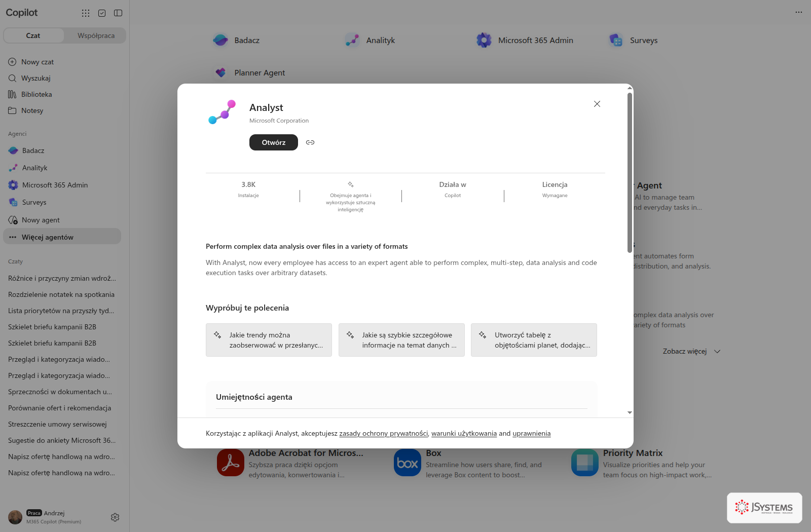The width and height of the screenshot is (811, 532).
Task: Click the Box app icon
Action: [408, 463]
